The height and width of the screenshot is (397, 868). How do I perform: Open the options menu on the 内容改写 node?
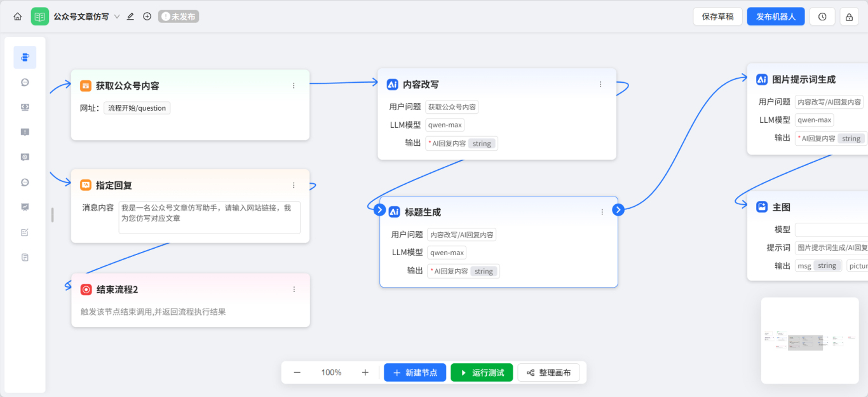(x=600, y=83)
